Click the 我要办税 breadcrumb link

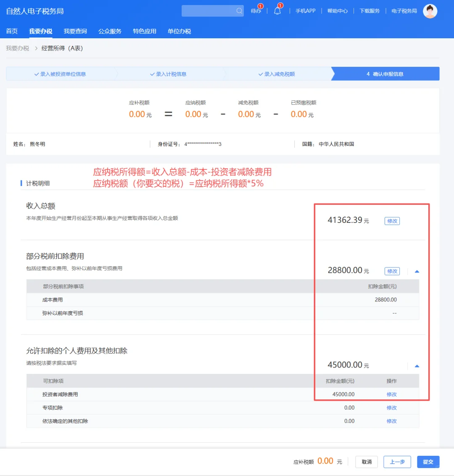pyautogui.click(x=17, y=48)
